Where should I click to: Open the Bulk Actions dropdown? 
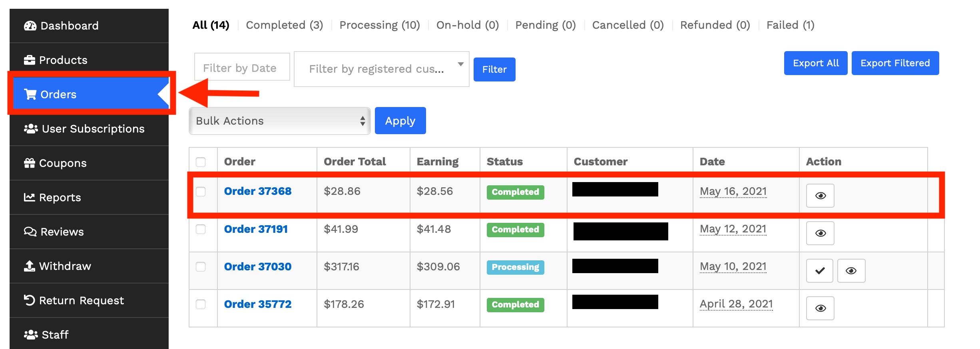(x=279, y=121)
